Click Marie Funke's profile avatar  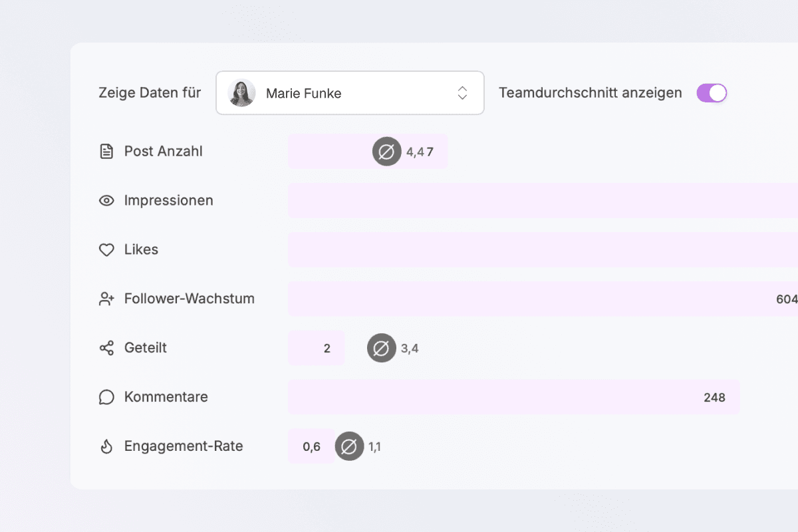tap(241, 93)
